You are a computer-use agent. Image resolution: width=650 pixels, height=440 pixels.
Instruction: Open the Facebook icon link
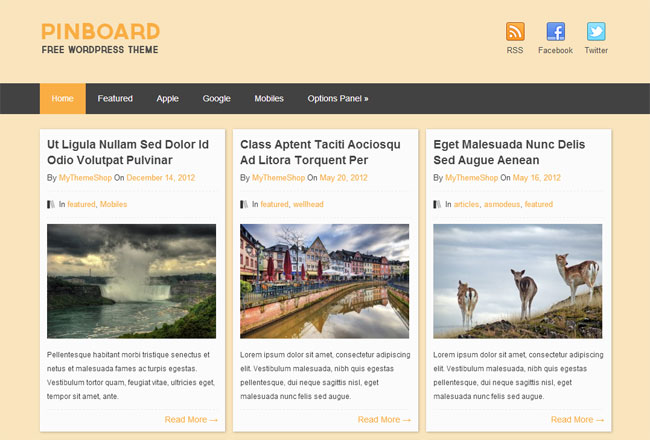pos(555,32)
